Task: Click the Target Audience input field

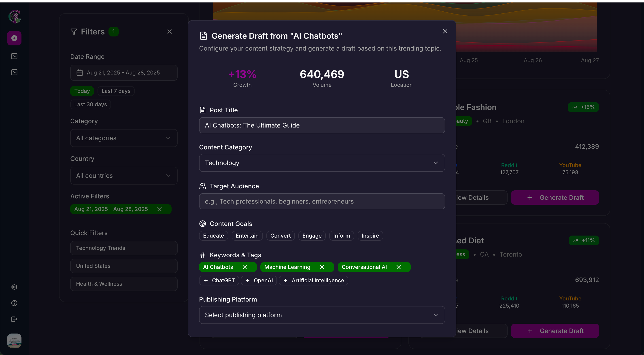Action: click(322, 201)
